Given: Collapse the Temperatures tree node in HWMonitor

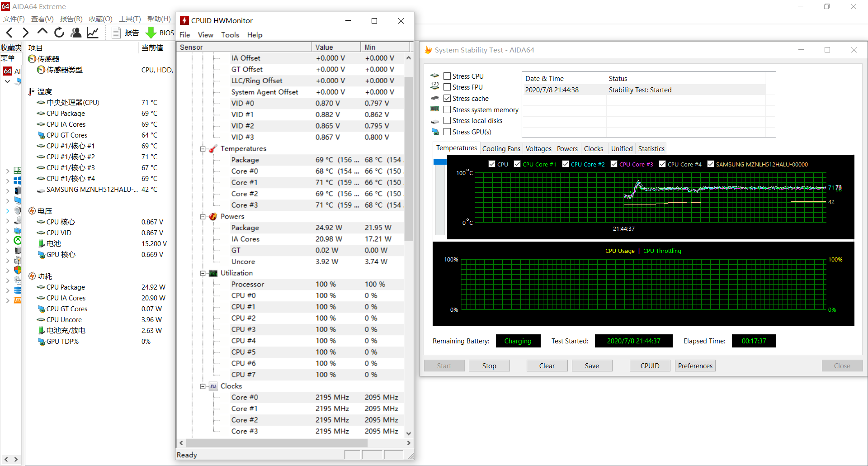Looking at the screenshot, I should 203,149.
